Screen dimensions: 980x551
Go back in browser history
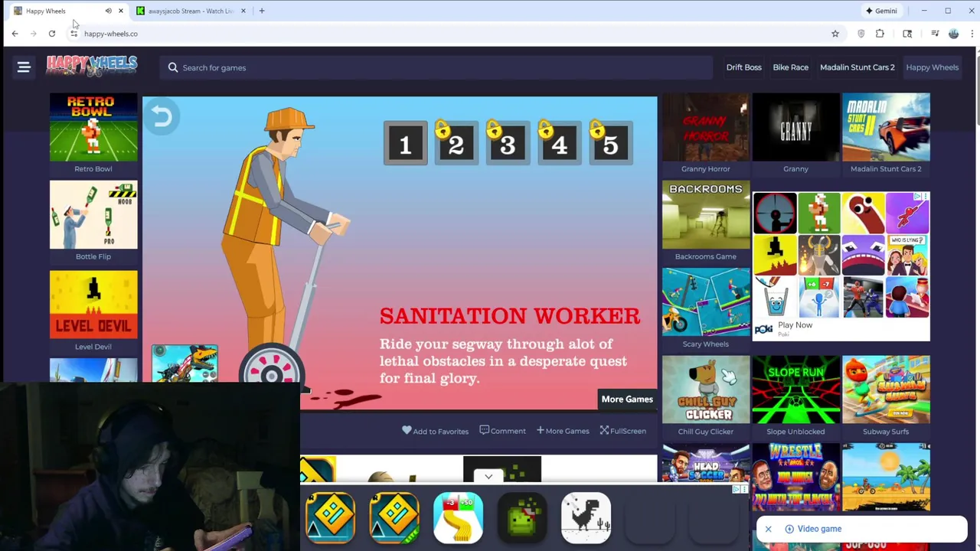pyautogui.click(x=15, y=34)
